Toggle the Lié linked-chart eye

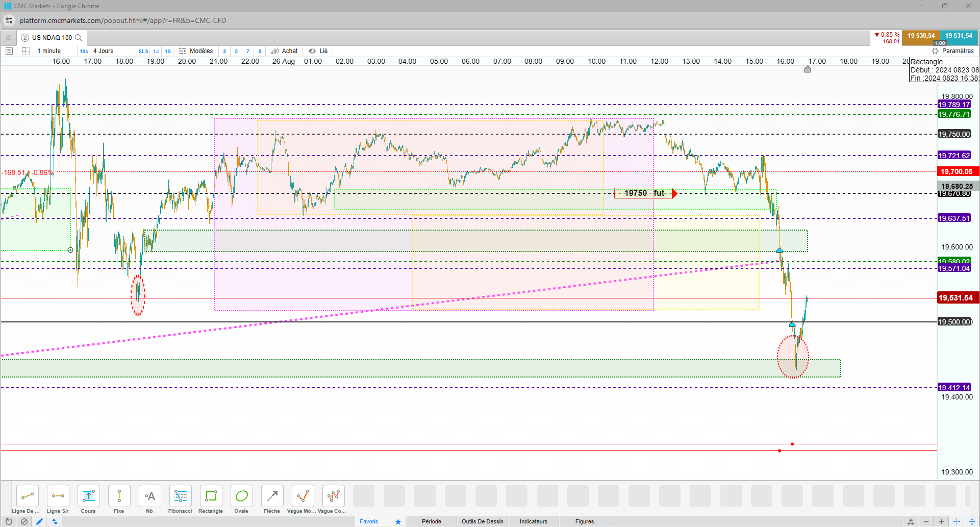pyautogui.click(x=318, y=51)
